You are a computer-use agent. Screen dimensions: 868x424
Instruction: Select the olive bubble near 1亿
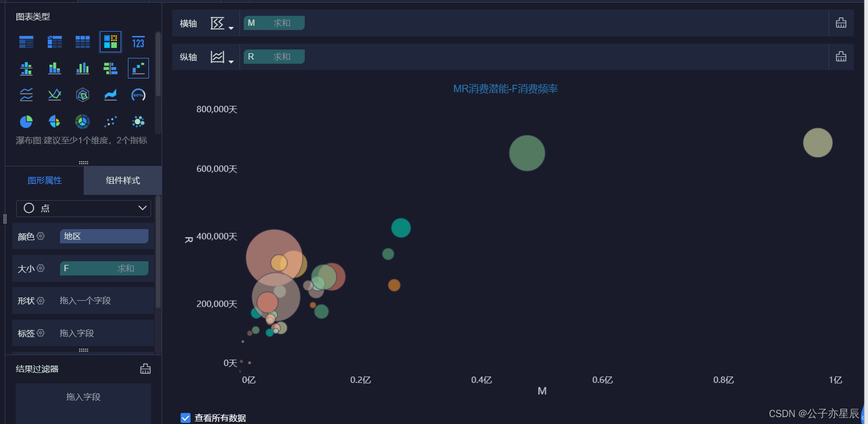click(817, 143)
